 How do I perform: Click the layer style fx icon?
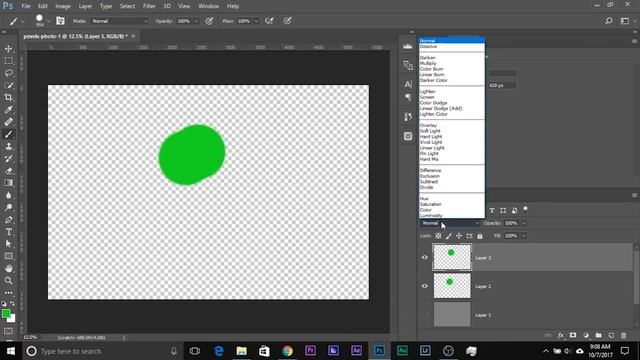point(561,335)
